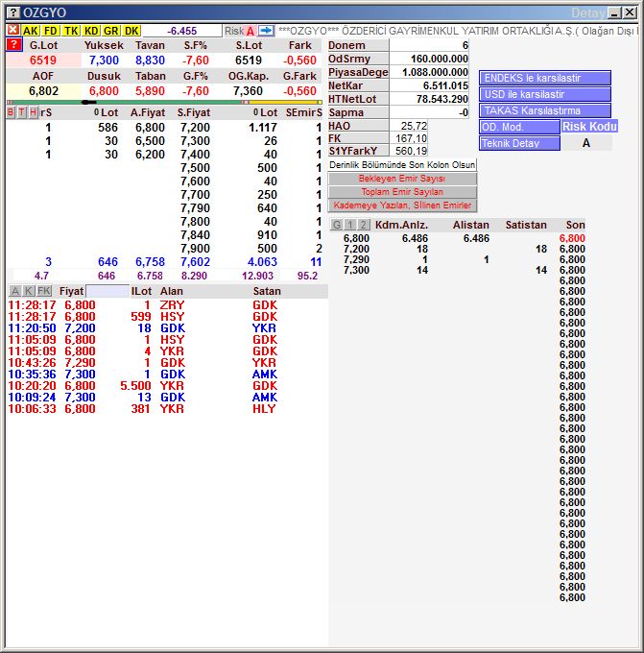The width and height of the screenshot is (644, 653).
Task: Minimize the OZGYO window
Action: 614,12
